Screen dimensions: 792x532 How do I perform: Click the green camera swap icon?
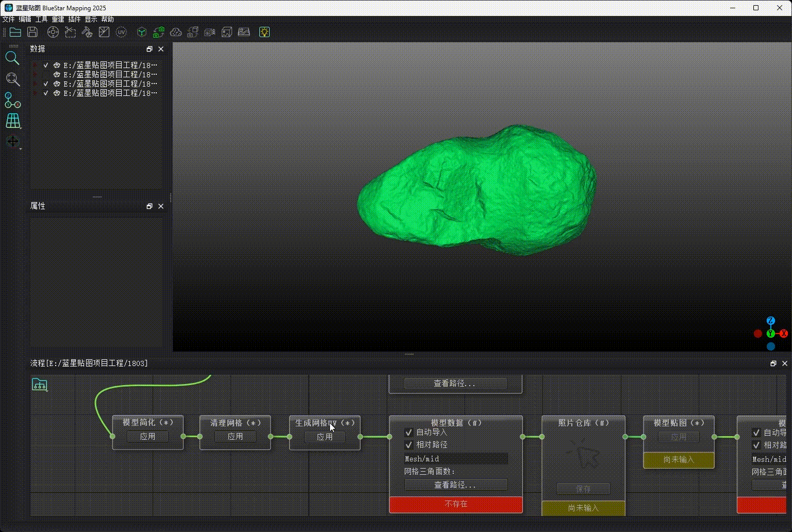159,32
